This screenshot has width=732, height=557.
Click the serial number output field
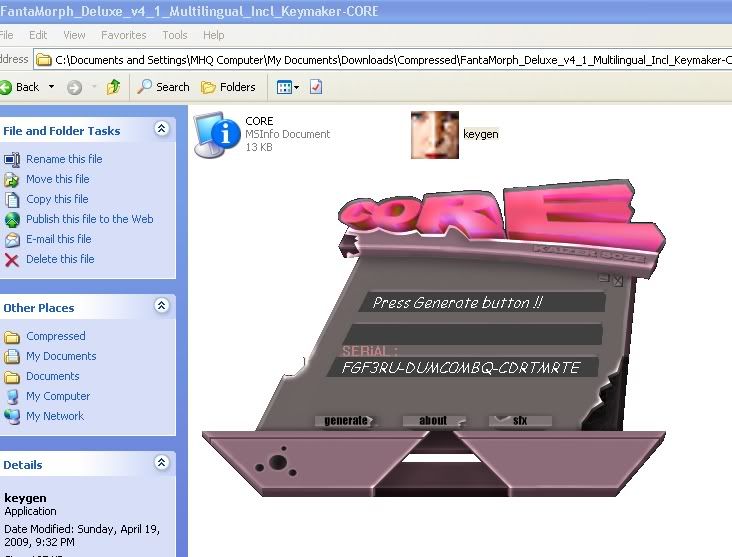(462, 367)
